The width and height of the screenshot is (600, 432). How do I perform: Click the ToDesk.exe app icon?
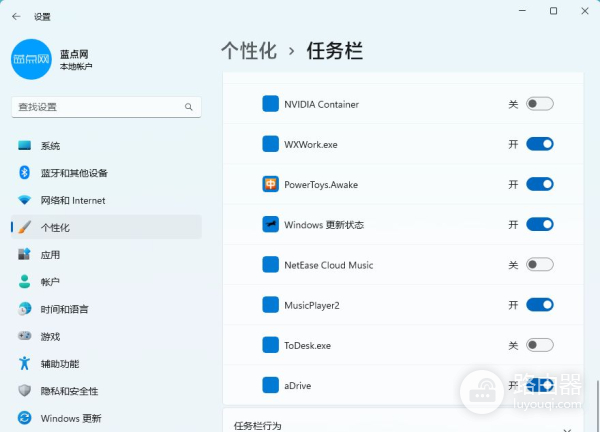click(271, 345)
